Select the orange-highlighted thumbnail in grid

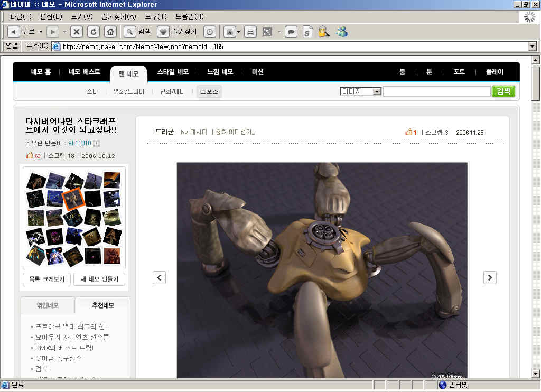pos(73,200)
